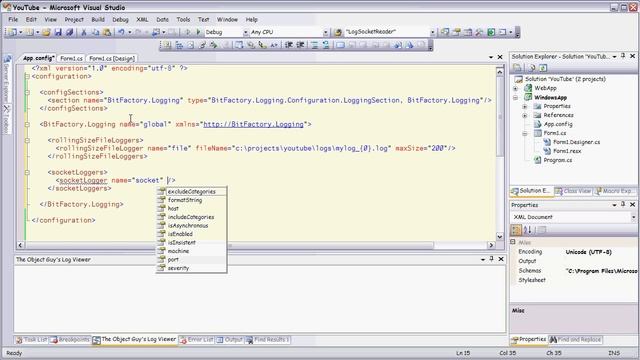The image size is (640, 360).
Task: Cut selection with the scissors icon
Action: (x=84, y=32)
